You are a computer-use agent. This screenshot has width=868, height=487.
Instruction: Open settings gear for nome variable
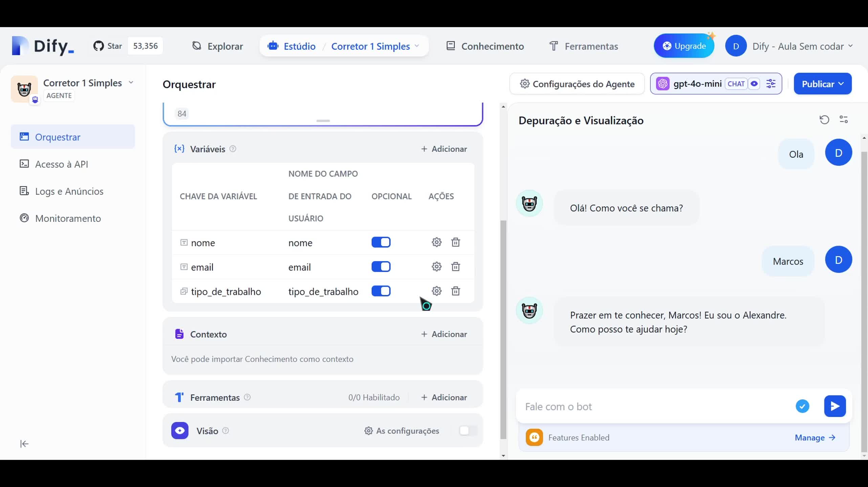click(436, 242)
